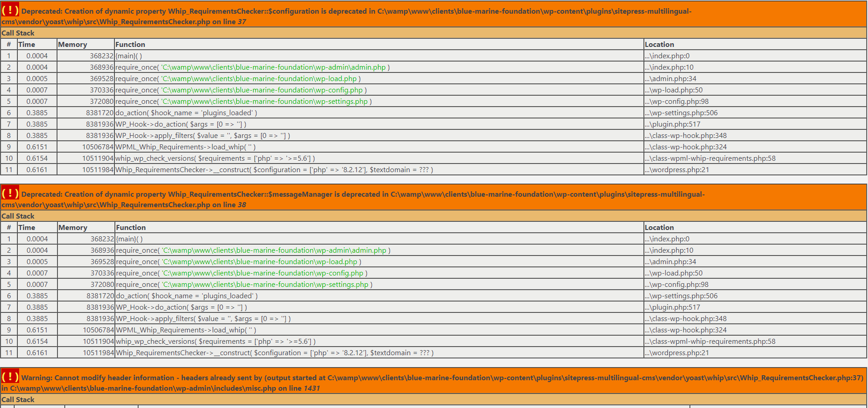Select wp-settings.php require_once path in $configuration stack

point(264,101)
